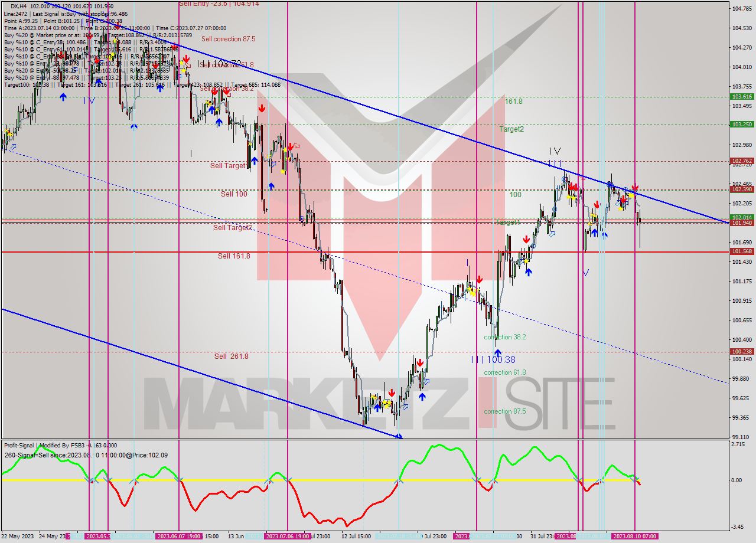Click the 13 Jun time axis label
The width and height of the screenshot is (756, 543).
pos(236,536)
